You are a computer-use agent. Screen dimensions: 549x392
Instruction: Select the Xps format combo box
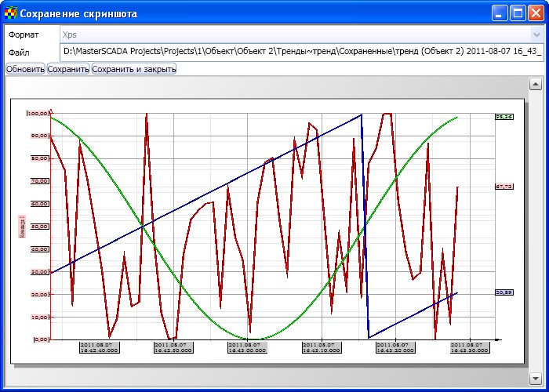(301, 34)
